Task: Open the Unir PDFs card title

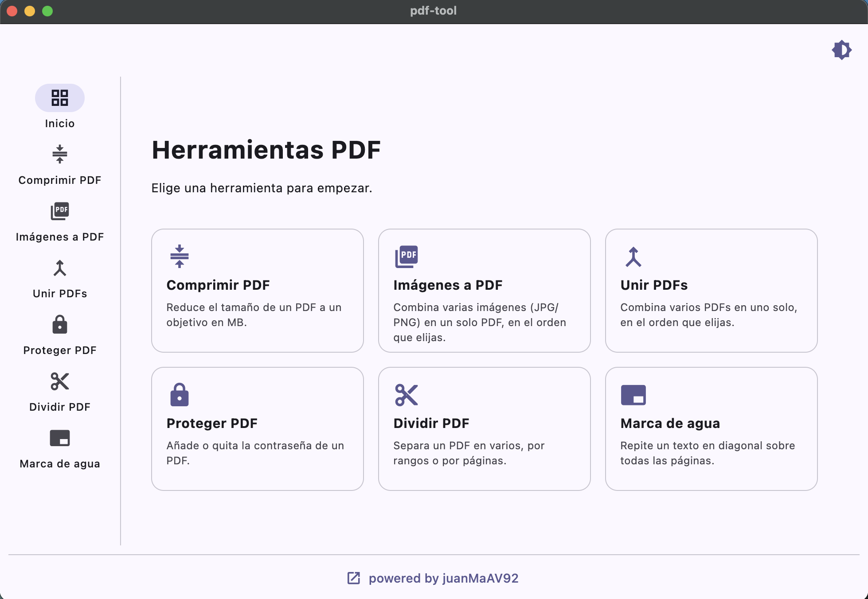Action: point(654,285)
